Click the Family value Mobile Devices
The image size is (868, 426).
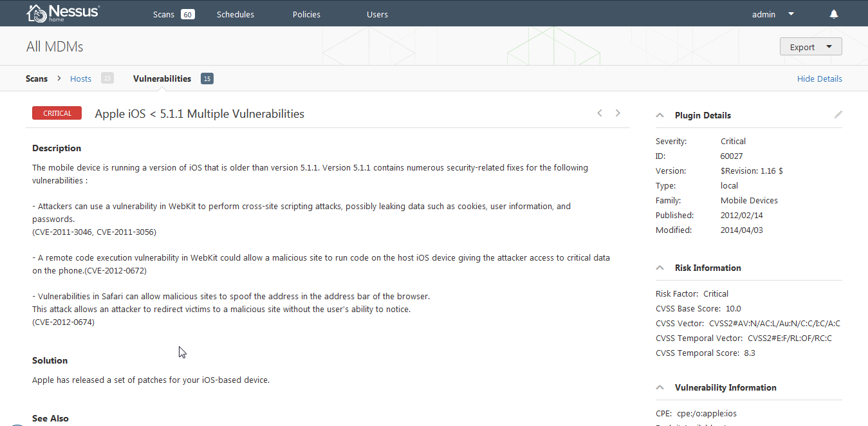(x=749, y=200)
